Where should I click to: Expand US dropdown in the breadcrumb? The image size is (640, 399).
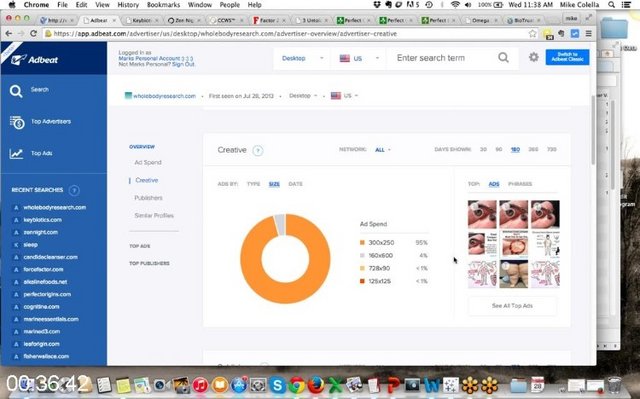tap(344, 96)
